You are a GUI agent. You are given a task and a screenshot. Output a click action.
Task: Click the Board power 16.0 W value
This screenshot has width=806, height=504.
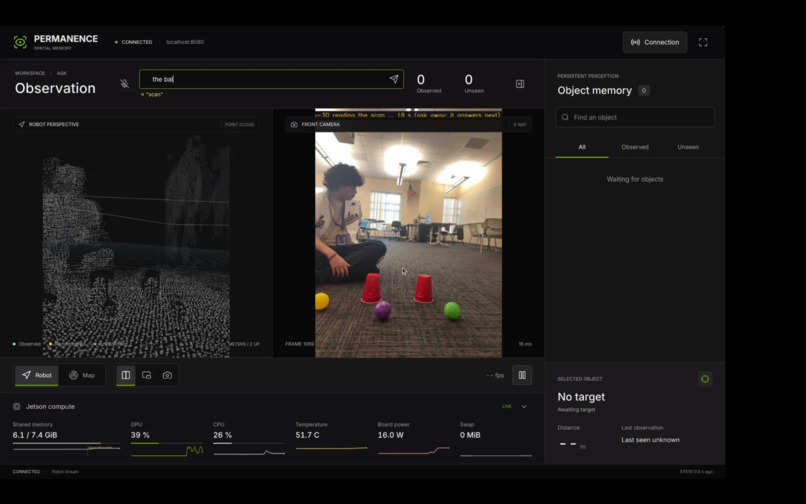click(391, 435)
